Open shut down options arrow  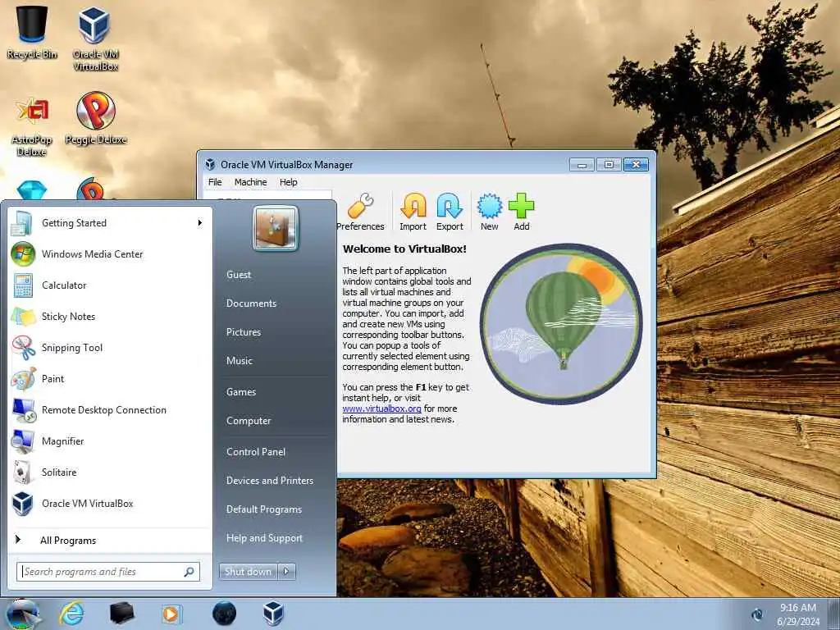tap(286, 572)
